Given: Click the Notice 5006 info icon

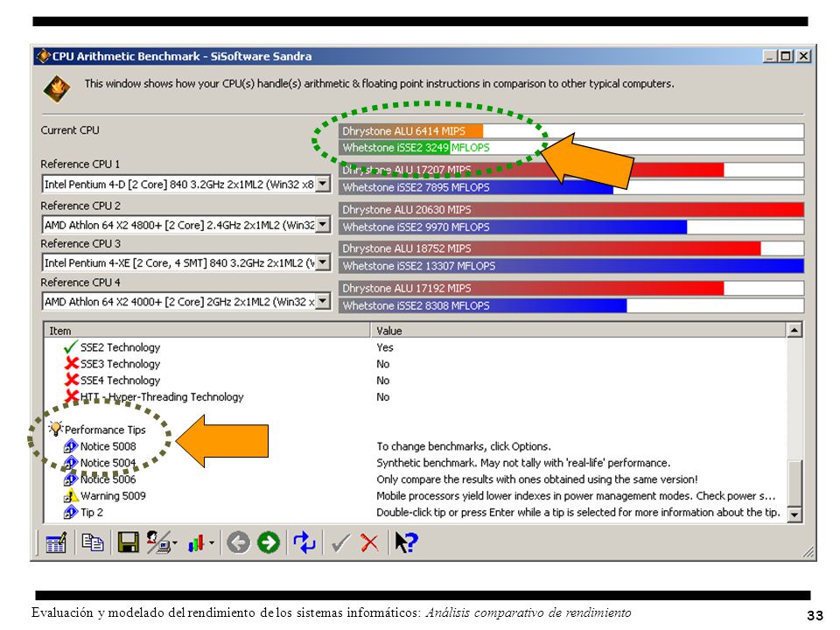Looking at the screenshot, I should pos(71,479).
